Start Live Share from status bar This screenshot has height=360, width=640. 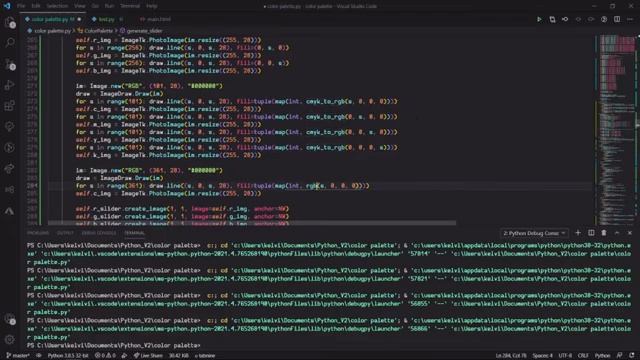(x=148, y=356)
